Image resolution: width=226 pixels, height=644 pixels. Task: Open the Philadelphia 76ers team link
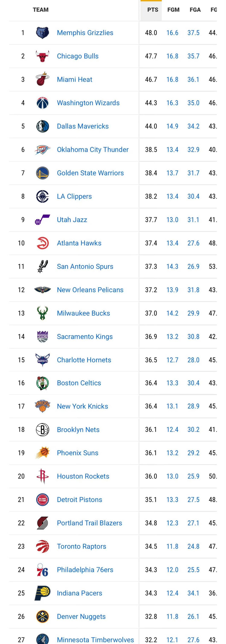click(85, 570)
